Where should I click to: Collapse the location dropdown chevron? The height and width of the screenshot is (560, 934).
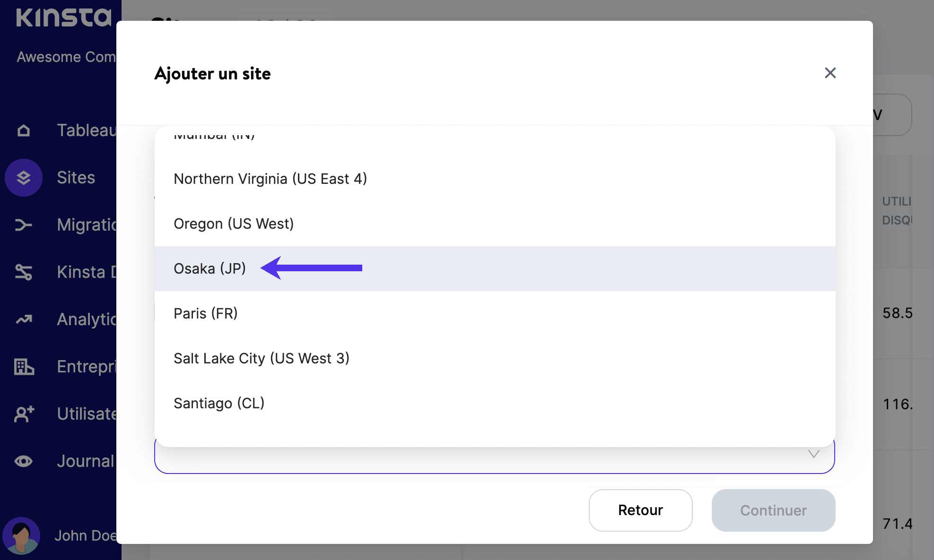click(813, 454)
